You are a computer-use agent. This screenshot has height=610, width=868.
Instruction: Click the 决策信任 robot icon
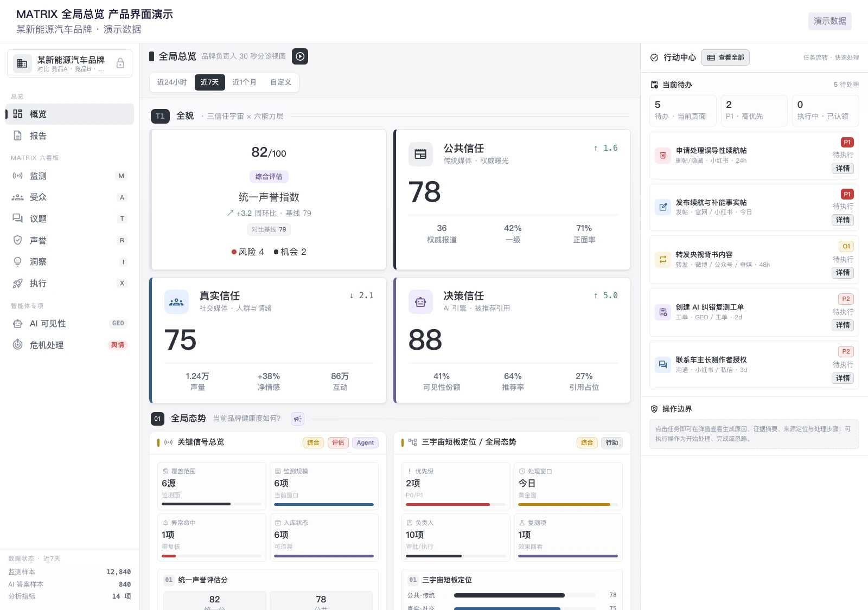[x=420, y=302]
